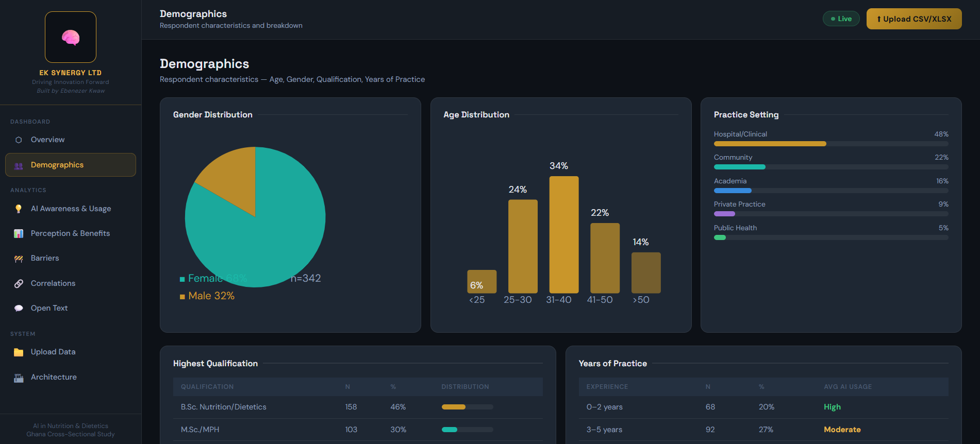Click the M.Sc./MPH qualification row
Image resolution: width=980 pixels, height=444 pixels.
tap(358, 430)
